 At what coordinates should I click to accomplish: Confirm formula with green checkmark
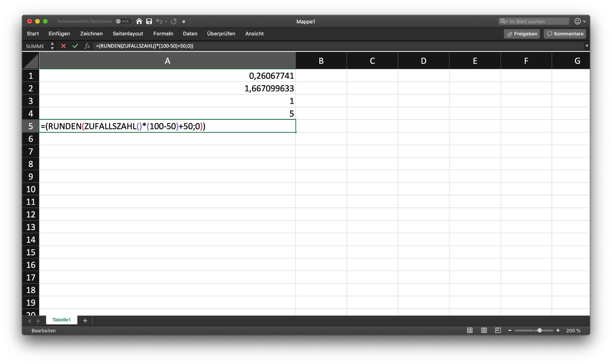75,46
